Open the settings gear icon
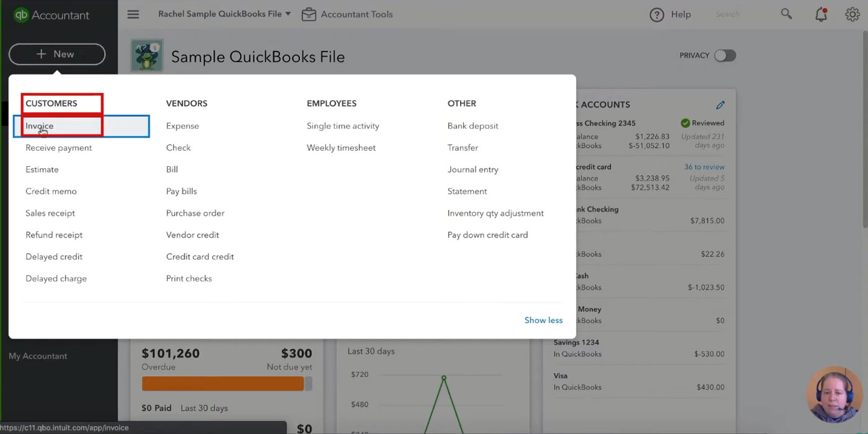868x434 pixels. tap(852, 14)
